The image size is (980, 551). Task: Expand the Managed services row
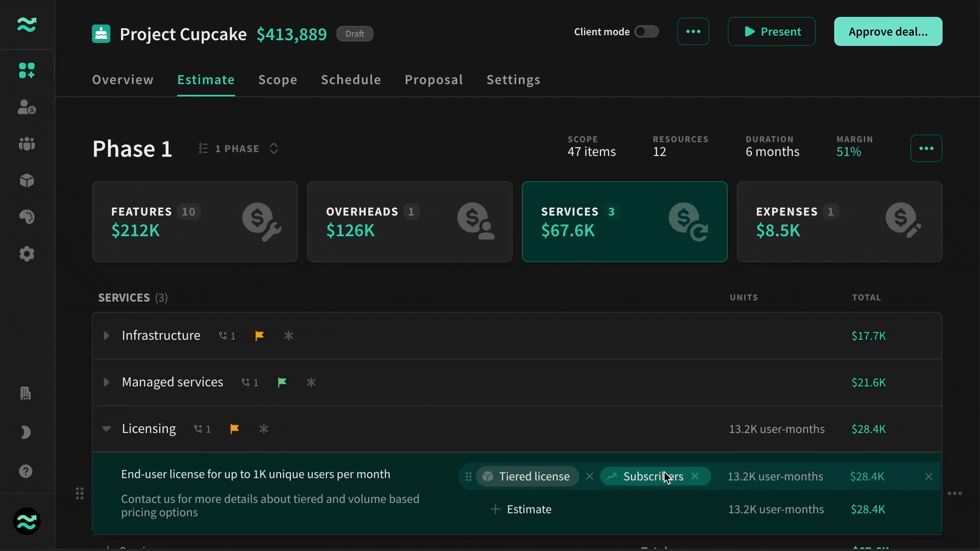coord(106,382)
